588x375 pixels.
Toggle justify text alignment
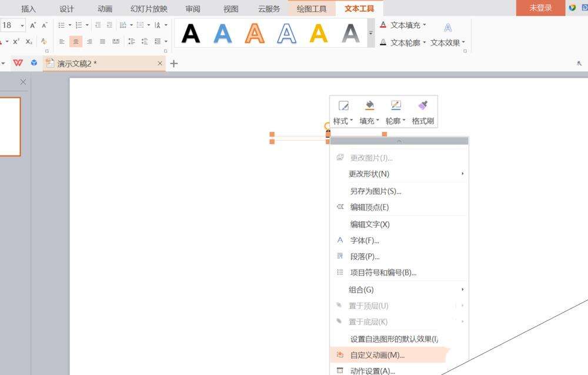[102, 41]
